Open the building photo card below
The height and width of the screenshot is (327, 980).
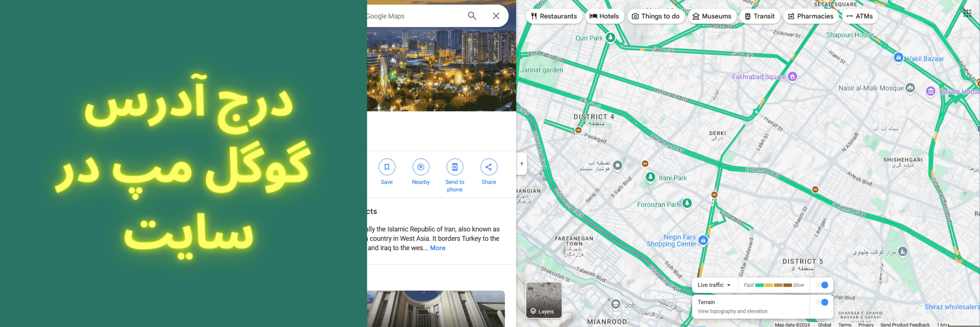coord(436,309)
